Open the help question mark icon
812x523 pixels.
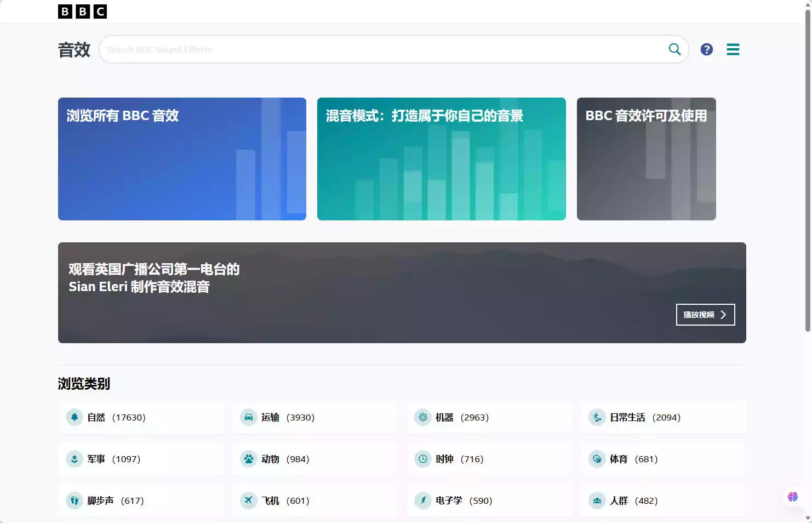pyautogui.click(x=707, y=49)
